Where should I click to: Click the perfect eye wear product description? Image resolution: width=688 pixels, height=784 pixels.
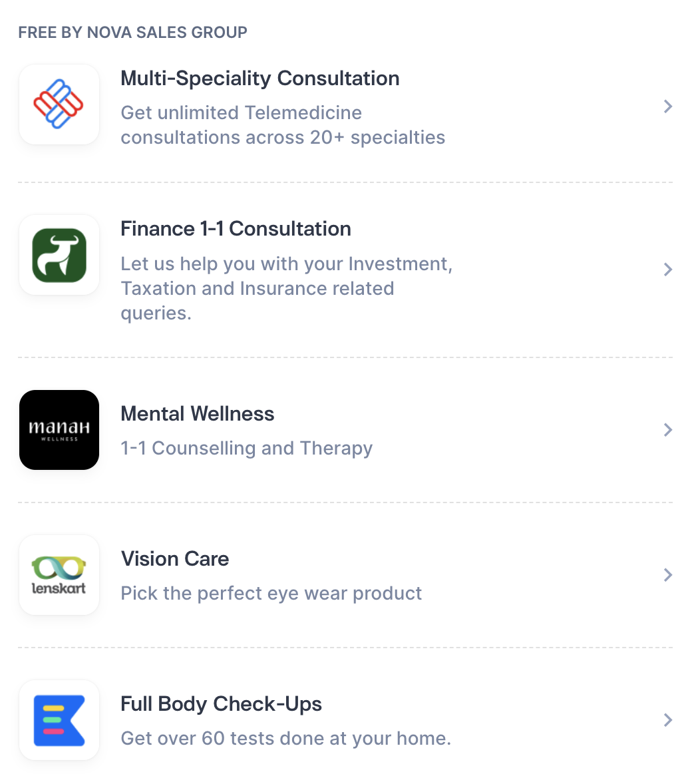point(271,594)
